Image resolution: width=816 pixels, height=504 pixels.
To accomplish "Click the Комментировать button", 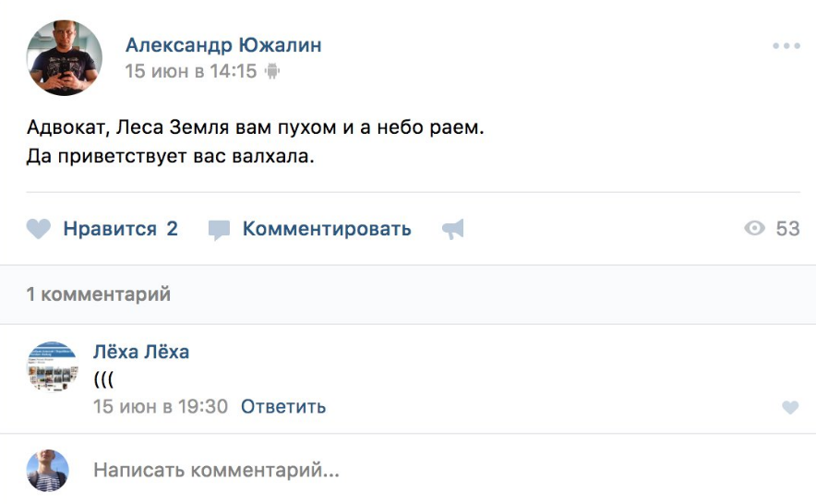I will [327, 229].
